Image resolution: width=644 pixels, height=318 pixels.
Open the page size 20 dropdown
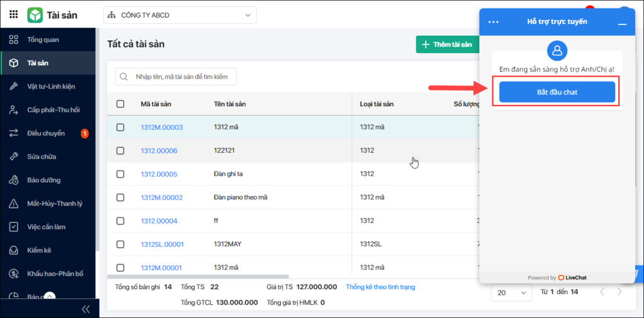point(512,293)
